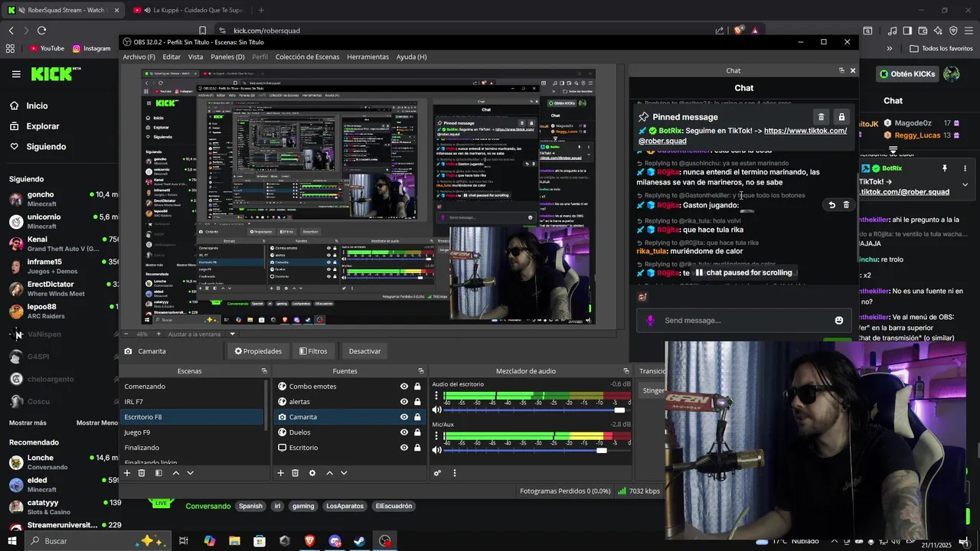This screenshot has height=551, width=980.
Task: Move source up in Fuentes toolbar
Action: click(330, 473)
